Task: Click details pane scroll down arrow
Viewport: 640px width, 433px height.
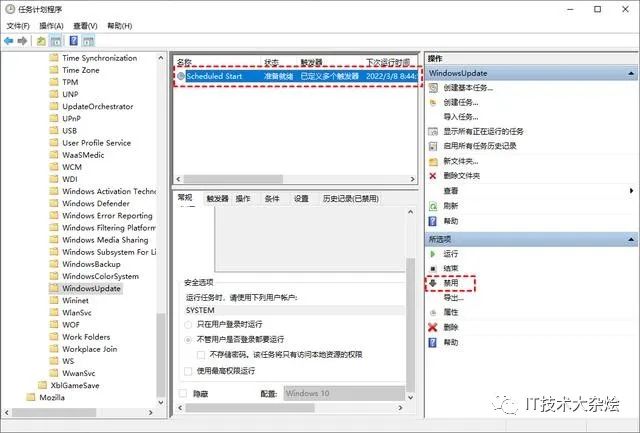Action: [411, 397]
